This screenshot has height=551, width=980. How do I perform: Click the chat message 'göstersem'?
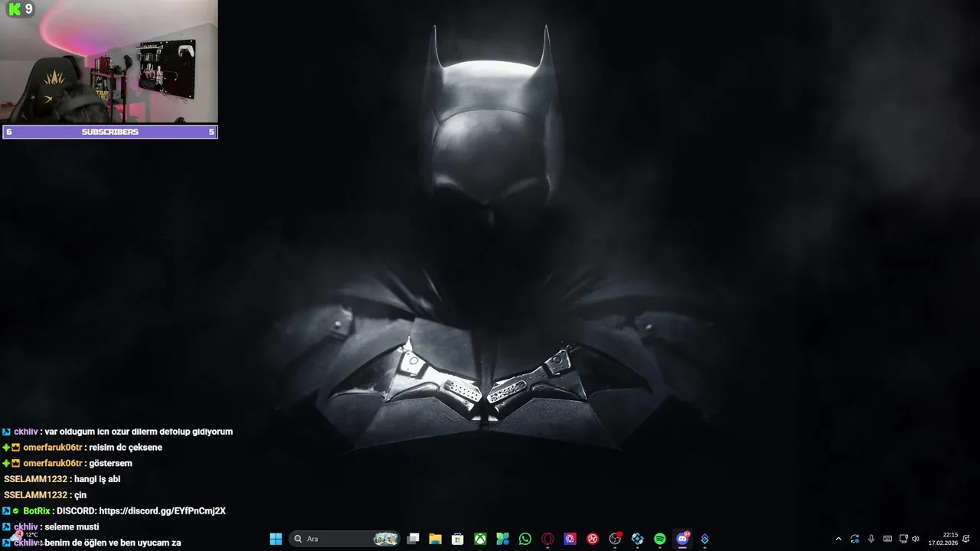pos(110,464)
